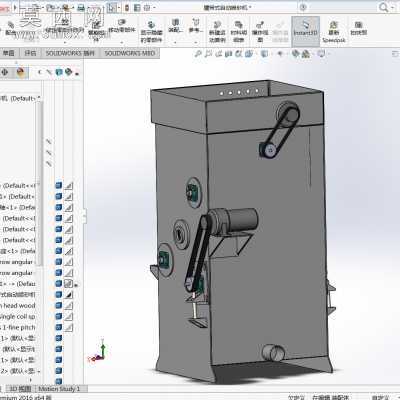Click the 在编辑 装配体 status text

[x=330, y=397]
